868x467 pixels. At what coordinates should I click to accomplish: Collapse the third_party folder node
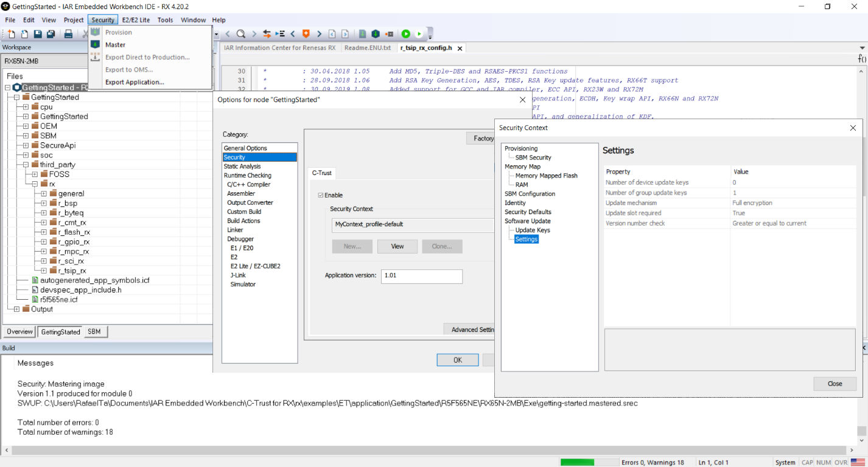(x=26, y=165)
